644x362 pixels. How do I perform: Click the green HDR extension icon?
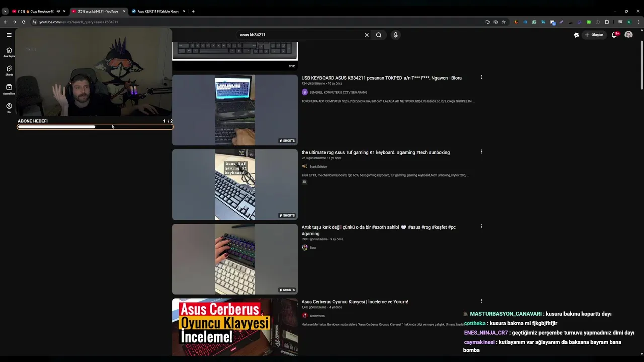tap(589, 22)
